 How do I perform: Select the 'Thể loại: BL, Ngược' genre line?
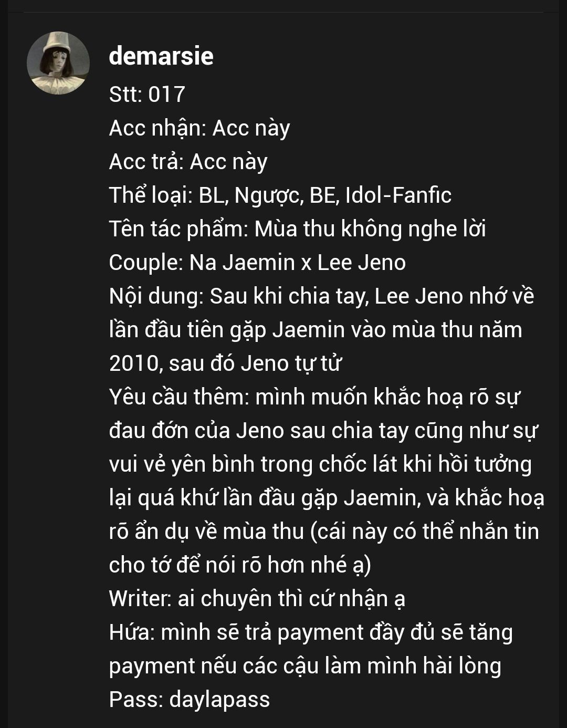coord(280,195)
